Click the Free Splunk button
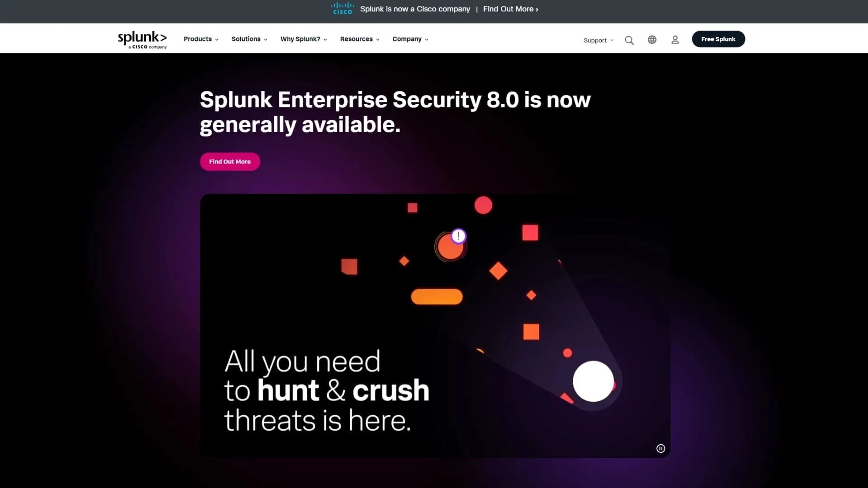Screen dimensions: 868x488 point(718,39)
